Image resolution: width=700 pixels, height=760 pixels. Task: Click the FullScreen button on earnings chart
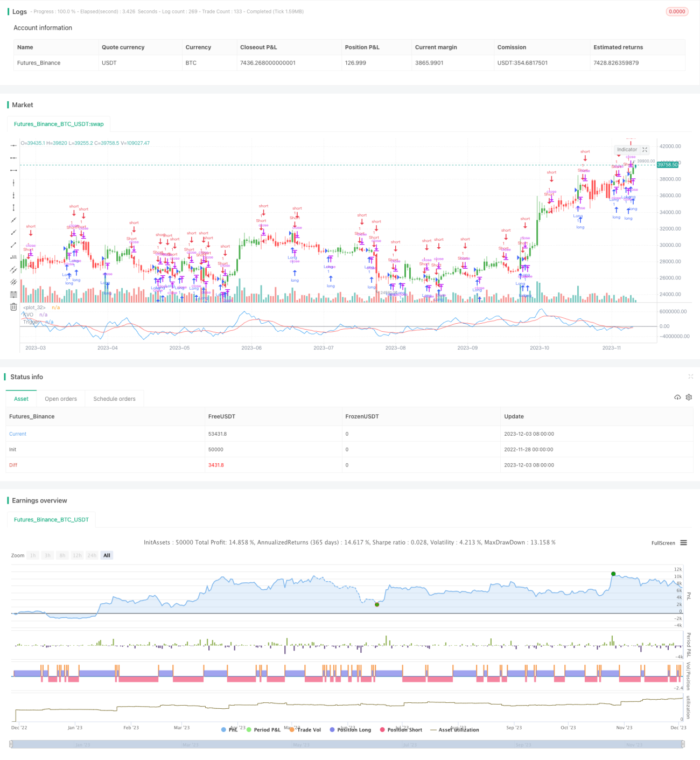(x=663, y=543)
